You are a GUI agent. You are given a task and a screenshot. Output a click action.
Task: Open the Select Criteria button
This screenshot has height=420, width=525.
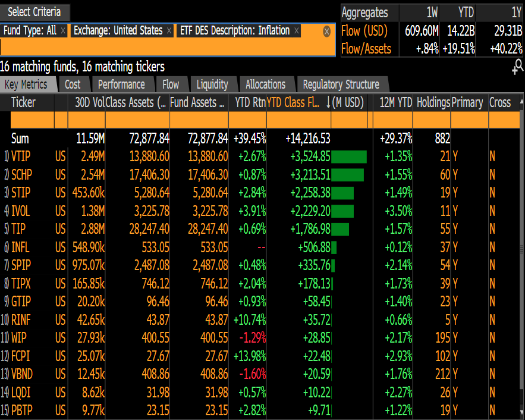tap(34, 12)
